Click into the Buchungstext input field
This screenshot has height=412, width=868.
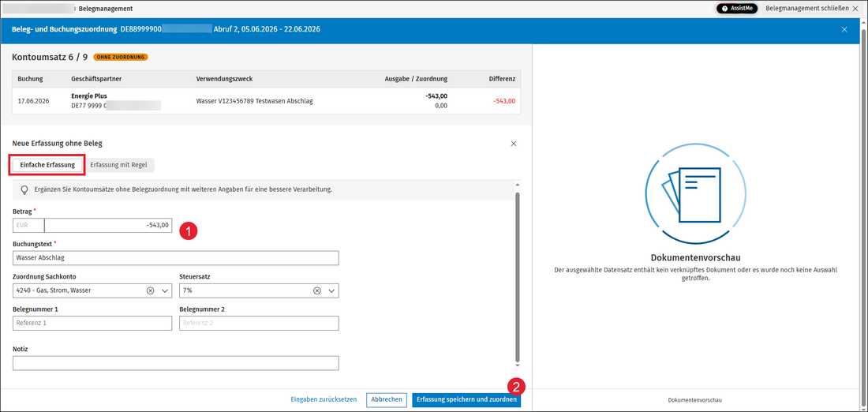[175, 258]
